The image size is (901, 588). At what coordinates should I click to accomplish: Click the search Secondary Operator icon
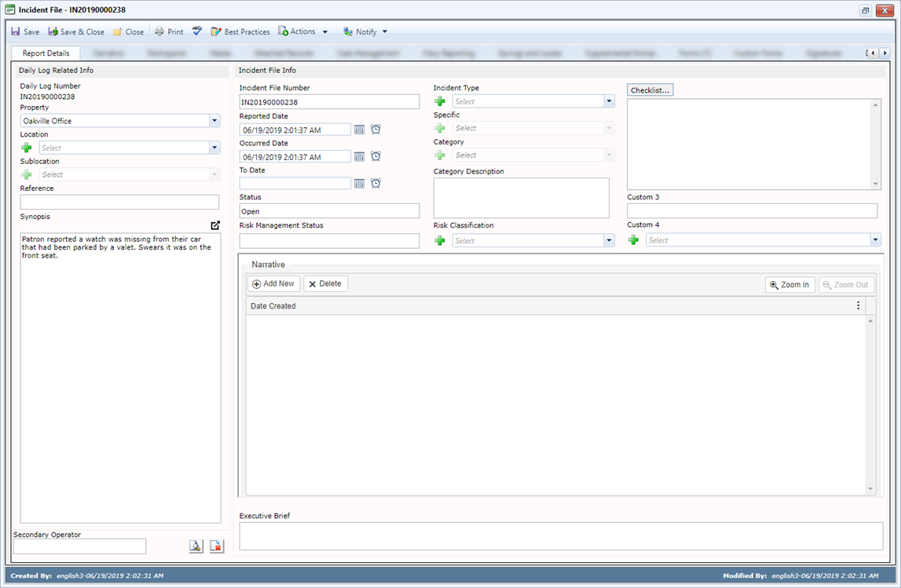(196, 546)
